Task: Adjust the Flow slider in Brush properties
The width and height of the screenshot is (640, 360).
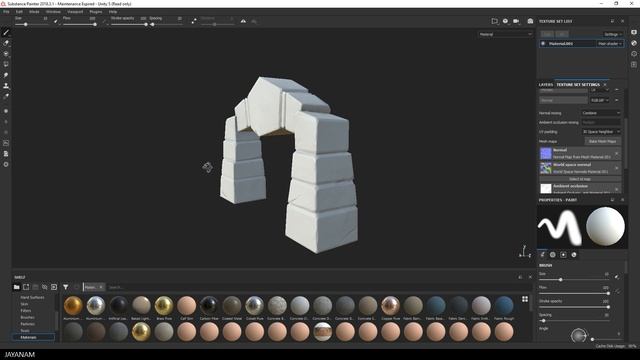Action: (x=574, y=293)
